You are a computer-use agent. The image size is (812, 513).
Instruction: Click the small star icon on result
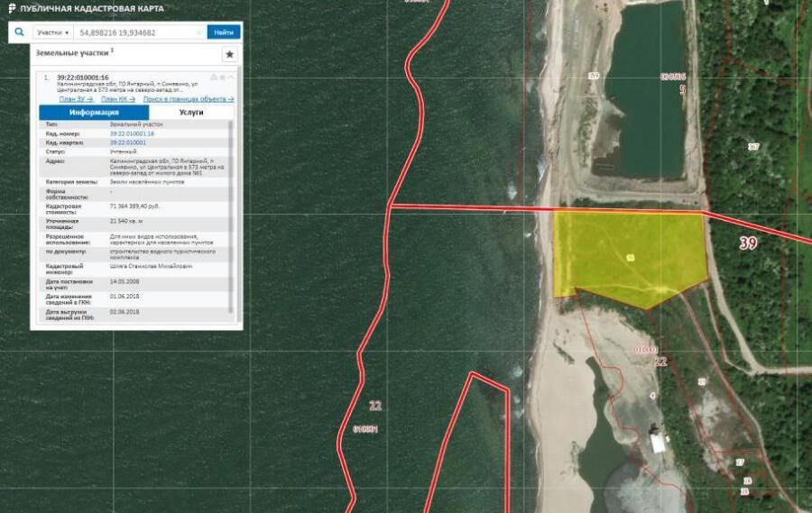[222, 78]
